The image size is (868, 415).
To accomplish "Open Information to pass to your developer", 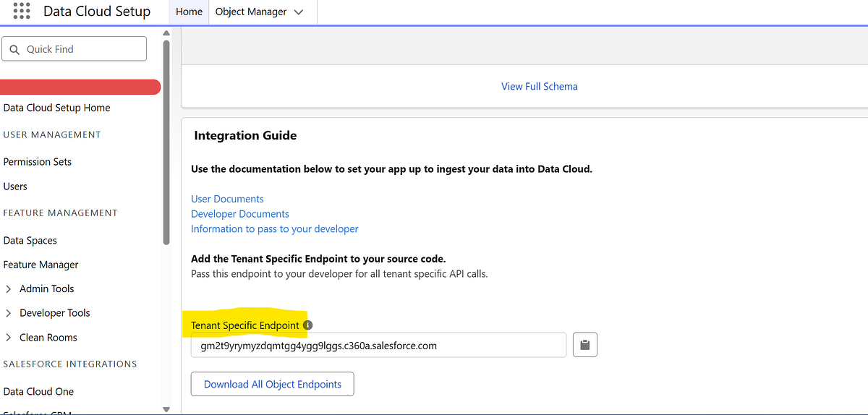I will point(274,228).
